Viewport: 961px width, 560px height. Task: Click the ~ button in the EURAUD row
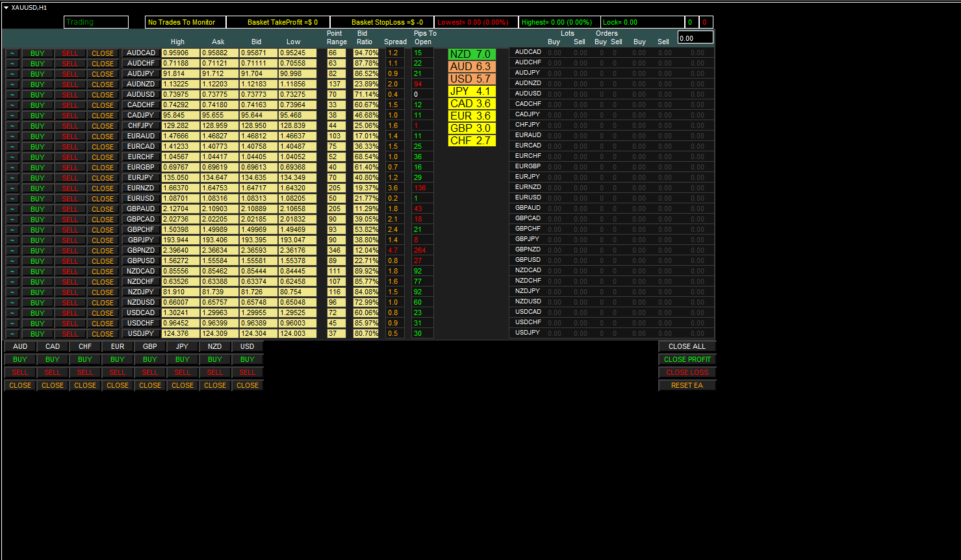[x=12, y=136]
